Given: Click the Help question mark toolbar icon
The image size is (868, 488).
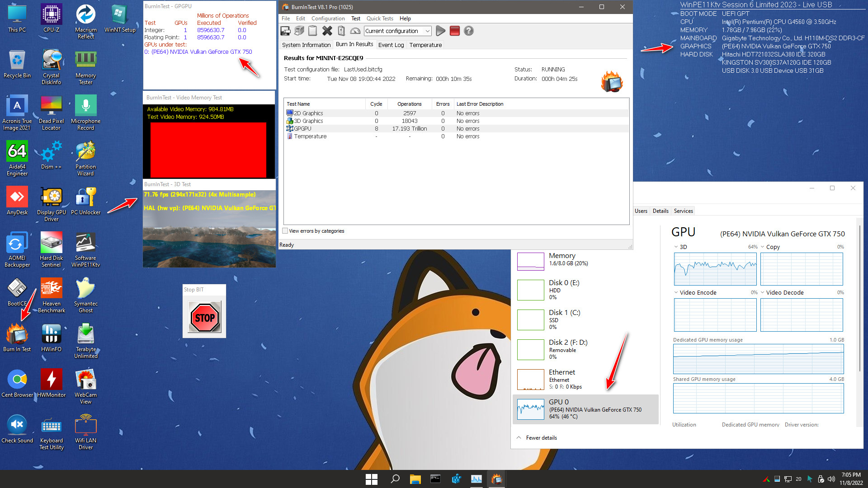Looking at the screenshot, I should pyautogui.click(x=469, y=31).
